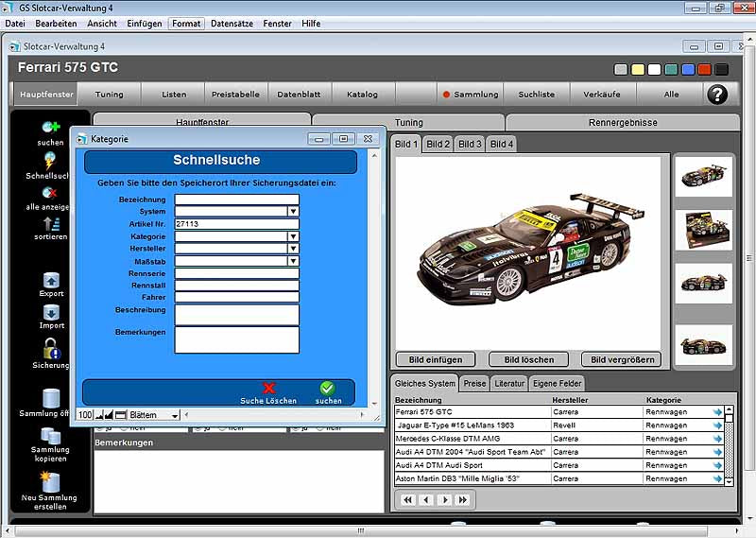Jump to the Jaguar E-Type row arrow
This screenshot has height=538, width=756.
pyautogui.click(x=717, y=425)
